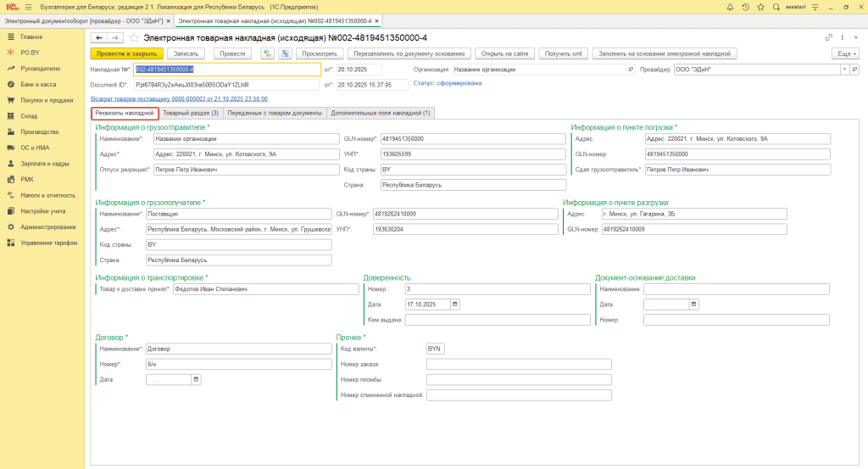
Task: Click the search magnifier in title bar
Action: [776, 7]
